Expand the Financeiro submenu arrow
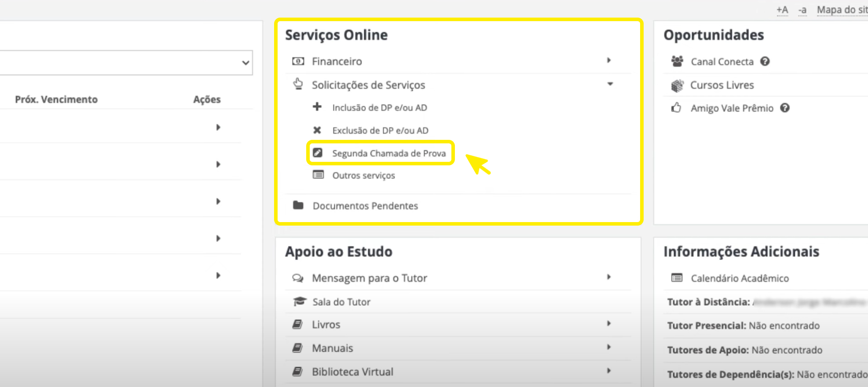 (609, 60)
